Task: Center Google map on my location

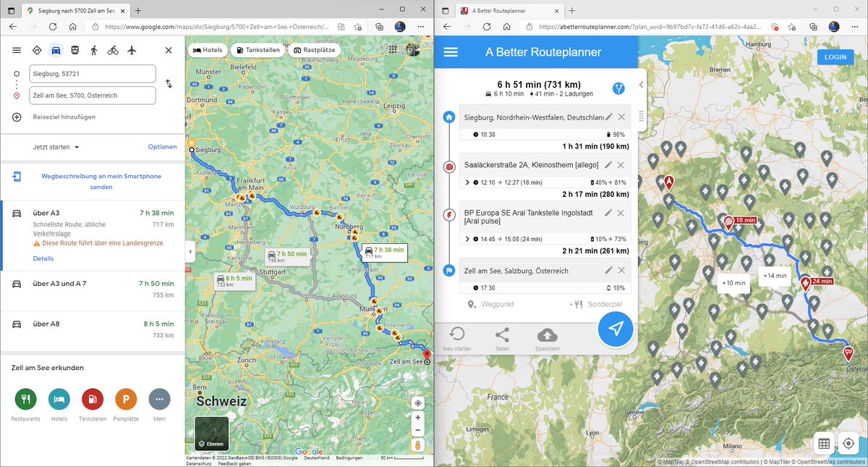Action: tap(417, 403)
